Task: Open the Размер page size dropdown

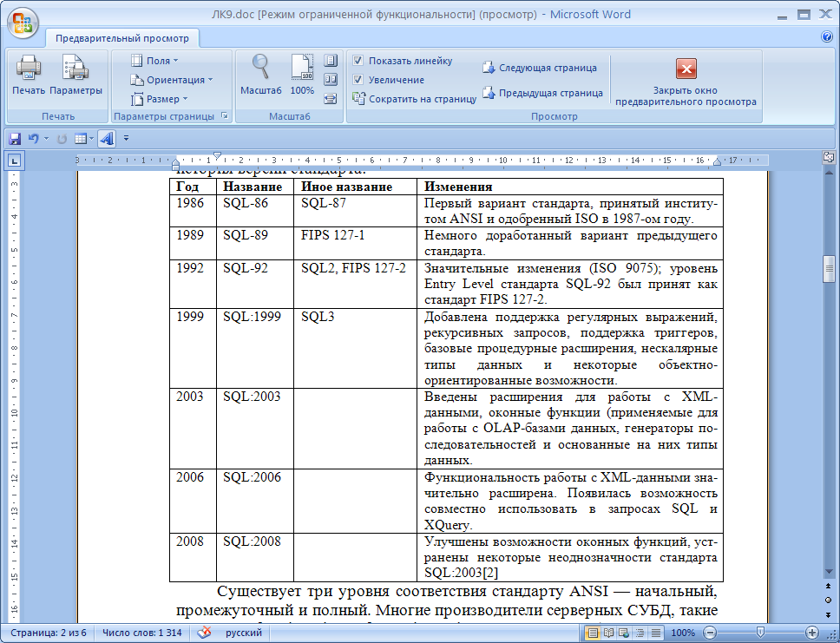Action: click(160, 99)
